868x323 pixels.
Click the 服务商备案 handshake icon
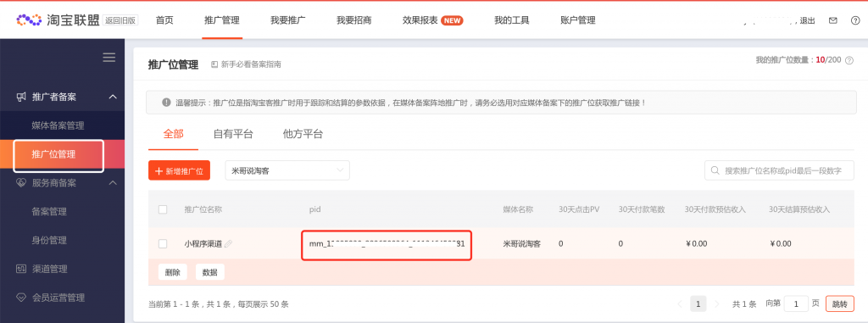[x=21, y=183]
